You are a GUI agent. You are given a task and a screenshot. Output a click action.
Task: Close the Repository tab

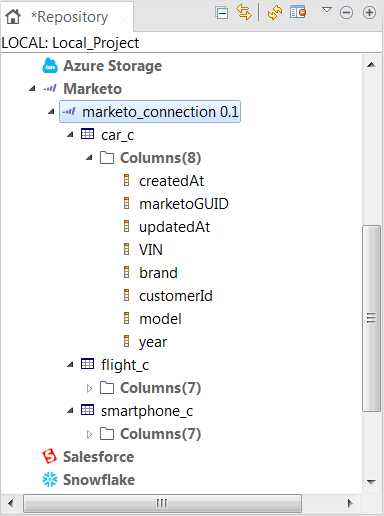click(x=124, y=21)
